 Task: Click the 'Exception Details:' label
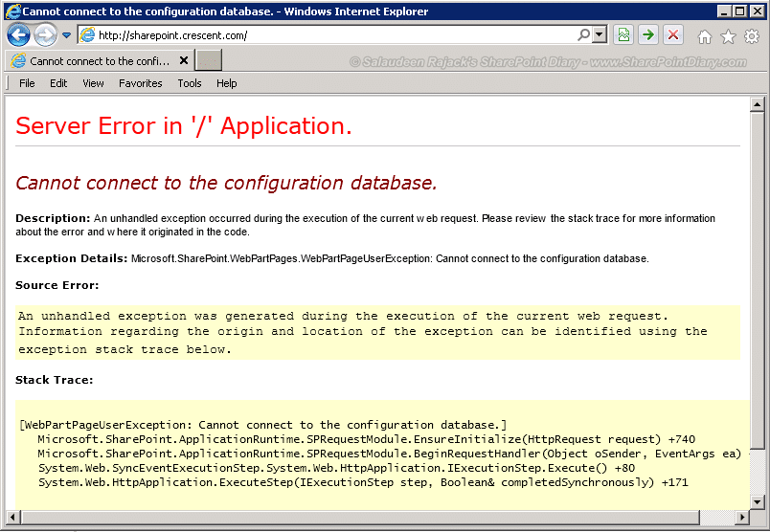(x=71, y=258)
